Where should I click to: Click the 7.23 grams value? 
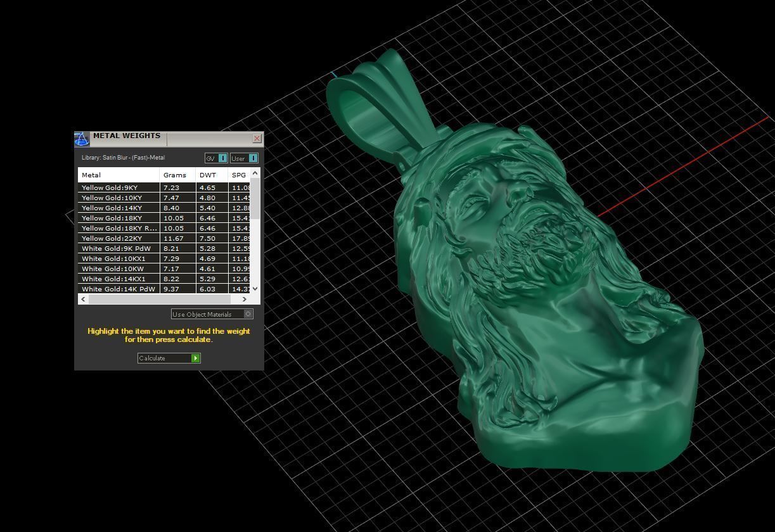pos(171,187)
